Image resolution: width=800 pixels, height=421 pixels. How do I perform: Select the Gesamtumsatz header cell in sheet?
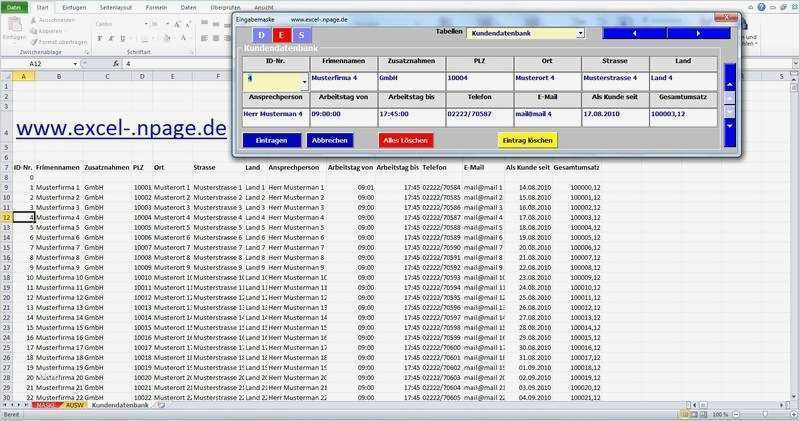pyautogui.click(x=577, y=167)
